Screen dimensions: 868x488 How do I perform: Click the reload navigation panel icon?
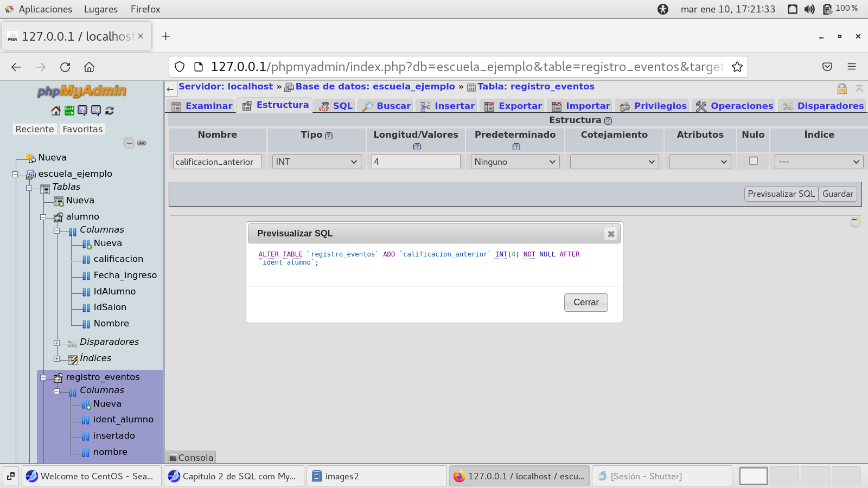[x=110, y=111]
